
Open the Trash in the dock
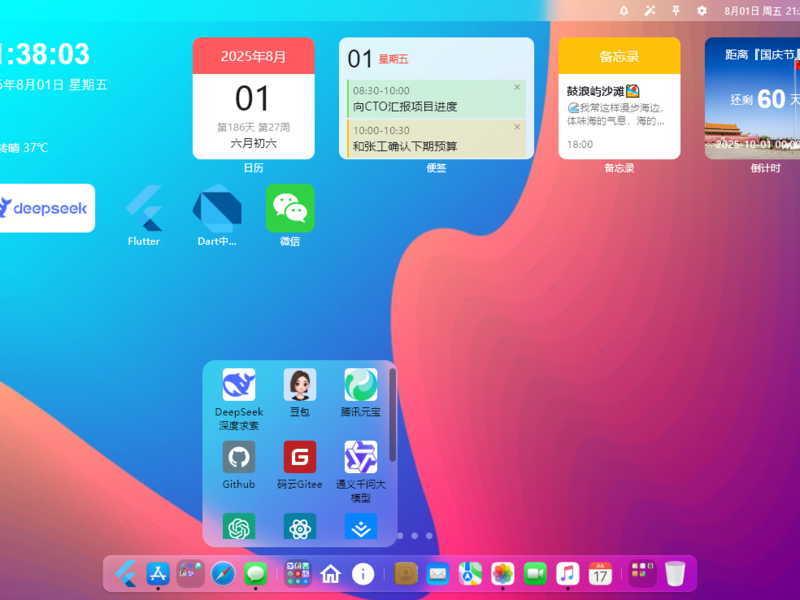[x=675, y=574]
